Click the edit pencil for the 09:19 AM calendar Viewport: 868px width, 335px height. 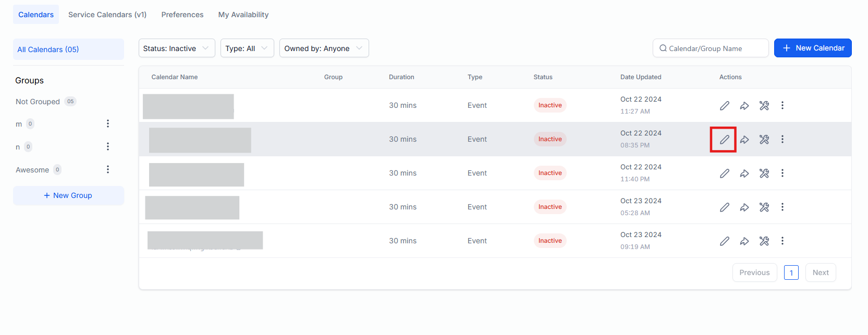[x=724, y=241]
